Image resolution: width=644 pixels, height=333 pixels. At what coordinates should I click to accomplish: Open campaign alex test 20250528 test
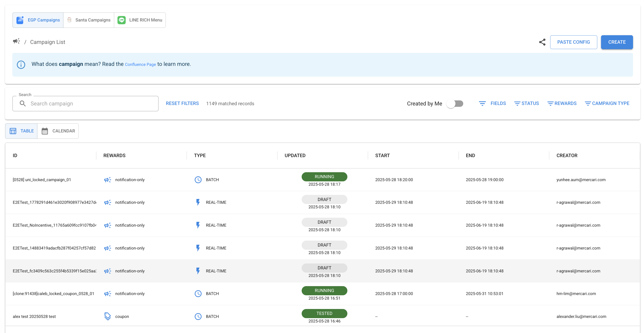[x=34, y=317]
